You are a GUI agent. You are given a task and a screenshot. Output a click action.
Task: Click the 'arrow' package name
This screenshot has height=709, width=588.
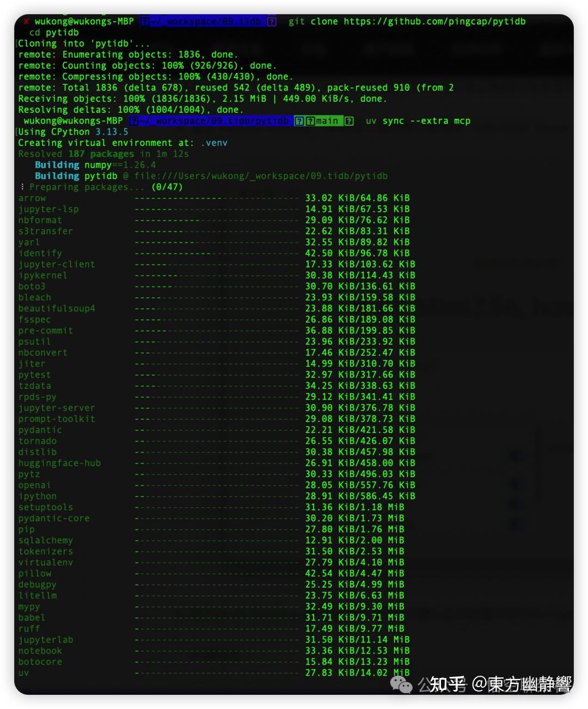[32, 198]
